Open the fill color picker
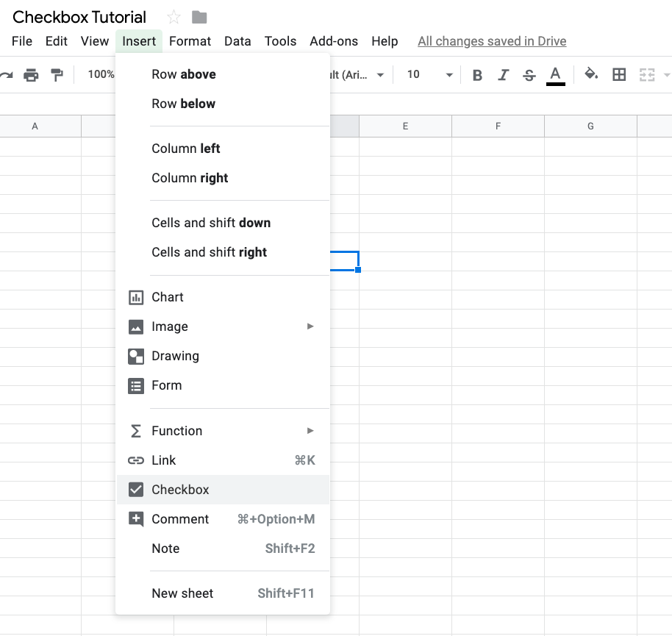The height and width of the screenshot is (636, 672). tap(591, 74)
